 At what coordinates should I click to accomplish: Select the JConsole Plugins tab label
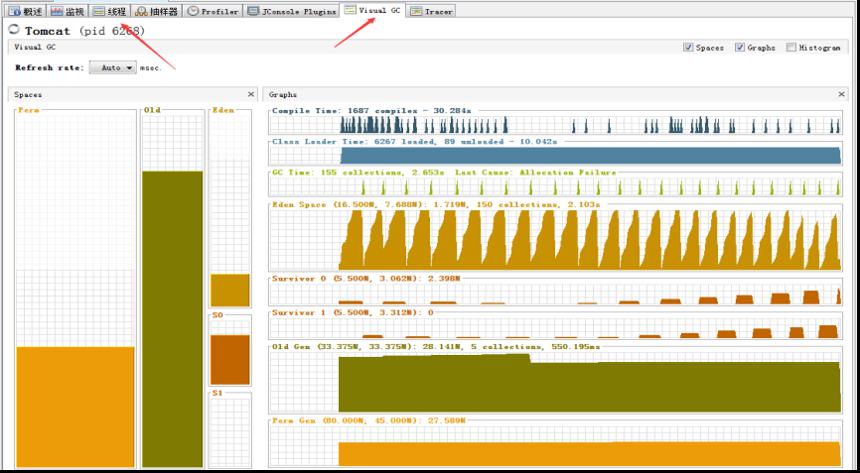(x=299, y=11)
